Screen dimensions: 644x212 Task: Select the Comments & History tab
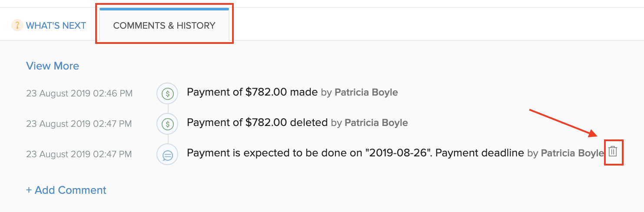point(164,26)
